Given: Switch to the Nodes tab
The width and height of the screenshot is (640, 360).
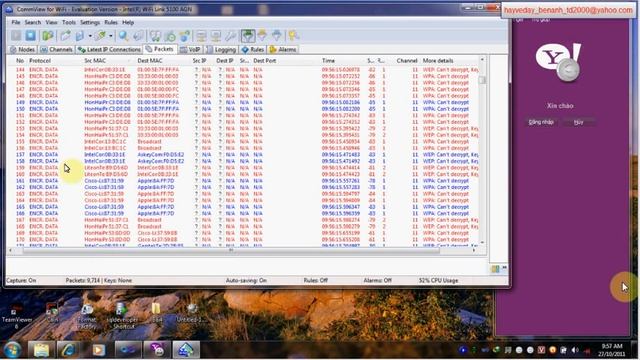Looking at the screenshot, I should pyautogui.click(x=22, y=49).
